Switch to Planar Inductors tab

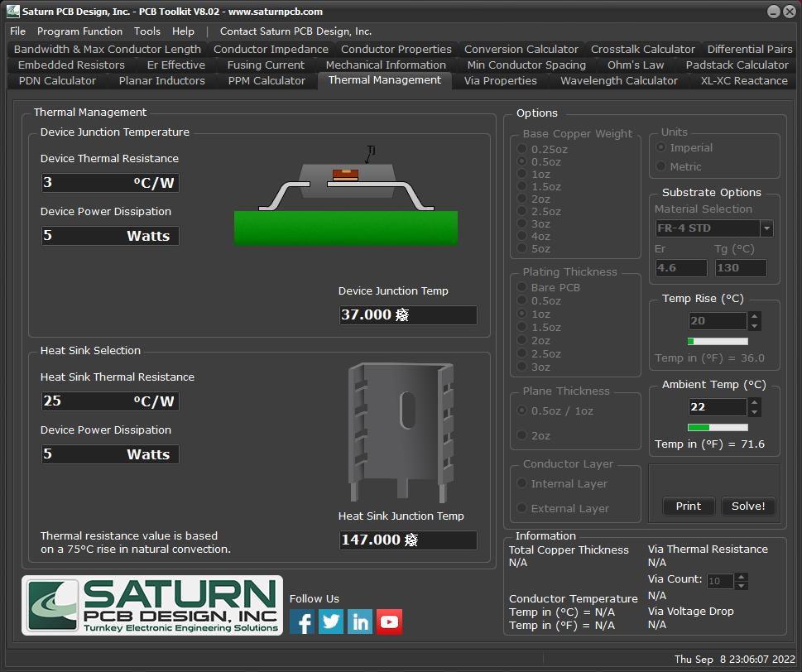coord(161,81)
